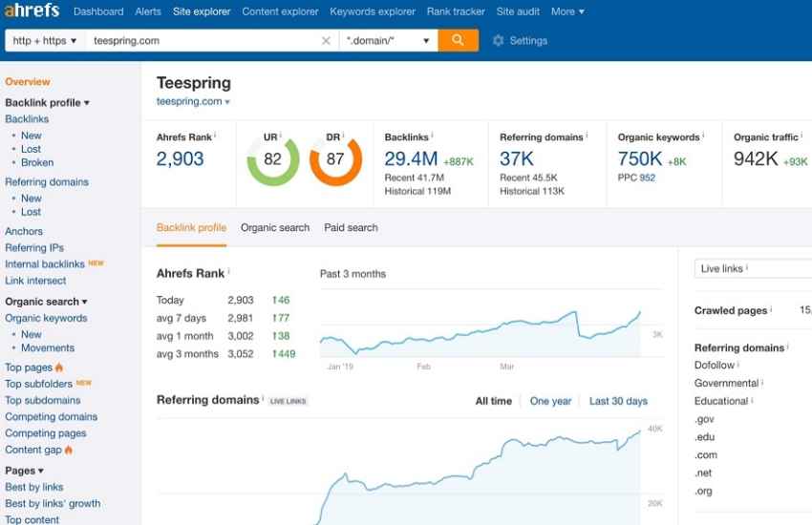The width and height of the screenshot is (812, 525).
Task: Click the UR 82 donut gauge
Action: tap(272, 159)
